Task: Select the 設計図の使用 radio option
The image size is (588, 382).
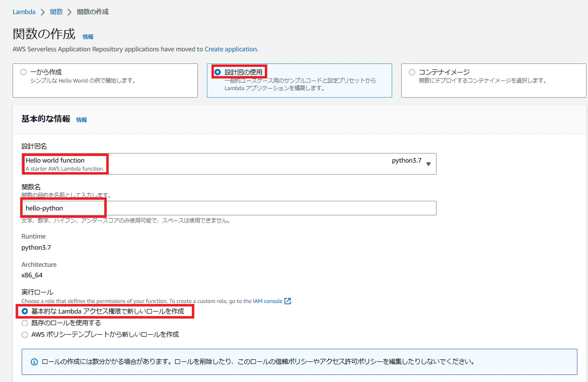Action: (x=217, y=72)
